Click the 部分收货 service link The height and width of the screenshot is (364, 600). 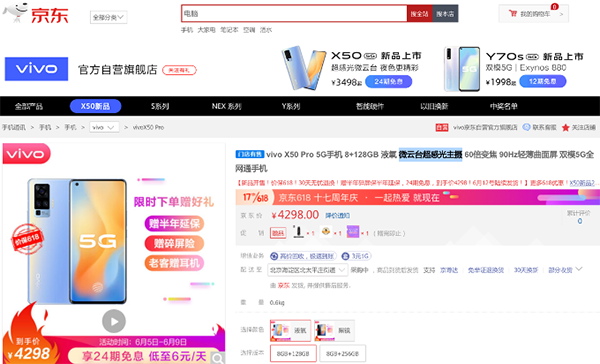click(x=560, y=270)
